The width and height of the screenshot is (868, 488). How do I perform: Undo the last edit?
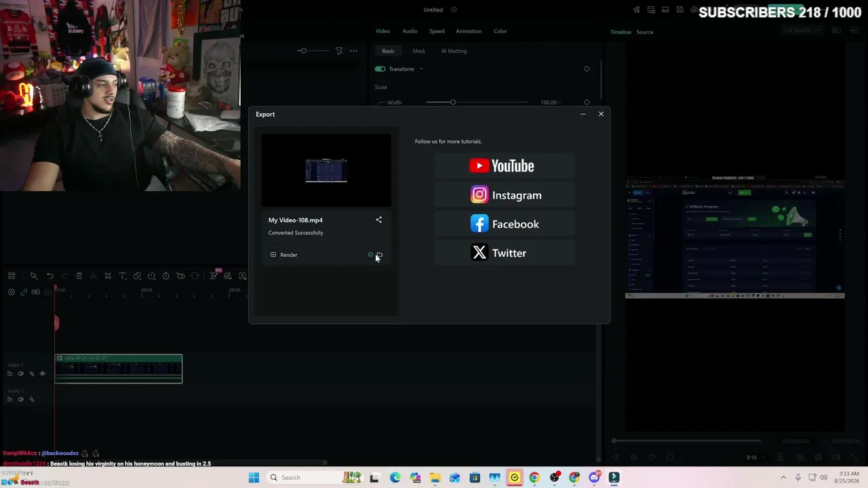(50, 276)
